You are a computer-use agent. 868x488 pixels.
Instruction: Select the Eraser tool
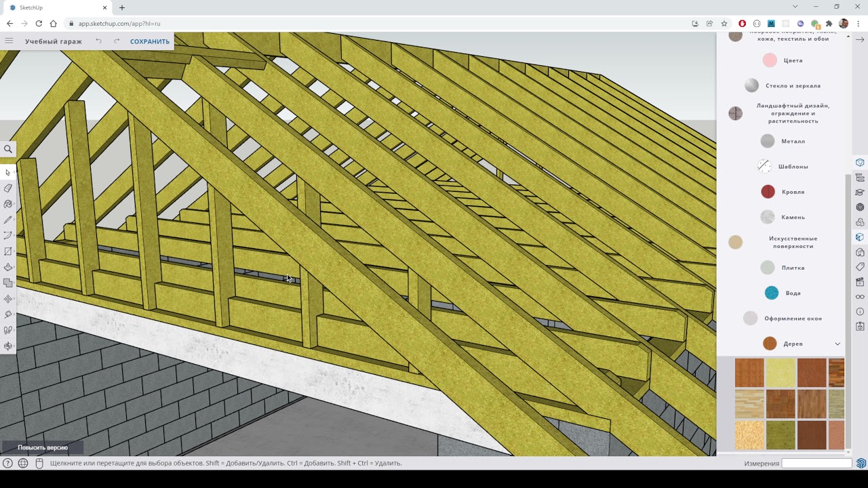(8, 188)
